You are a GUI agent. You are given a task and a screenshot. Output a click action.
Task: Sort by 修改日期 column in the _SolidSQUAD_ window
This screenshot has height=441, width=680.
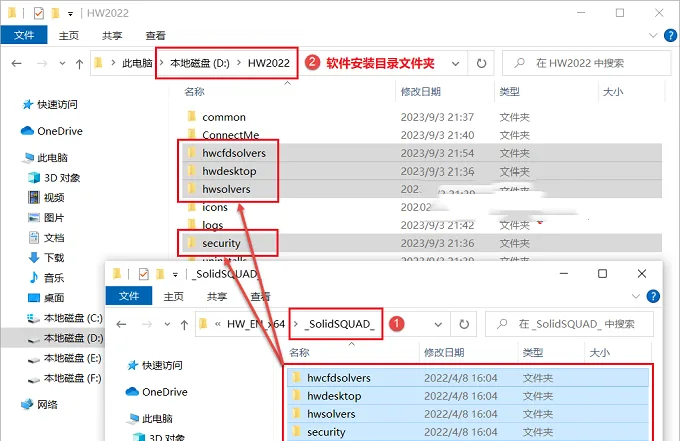pos(444,352)
